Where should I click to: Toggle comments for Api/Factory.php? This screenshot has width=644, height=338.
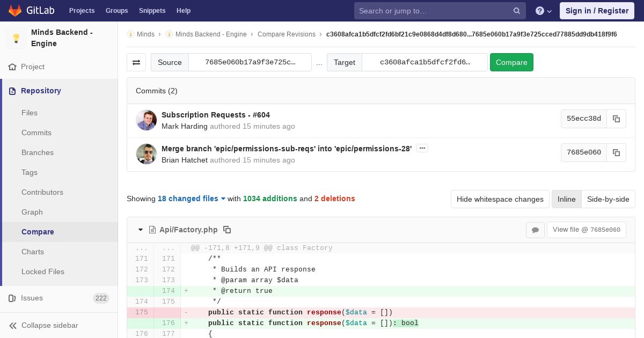point(535,230)
